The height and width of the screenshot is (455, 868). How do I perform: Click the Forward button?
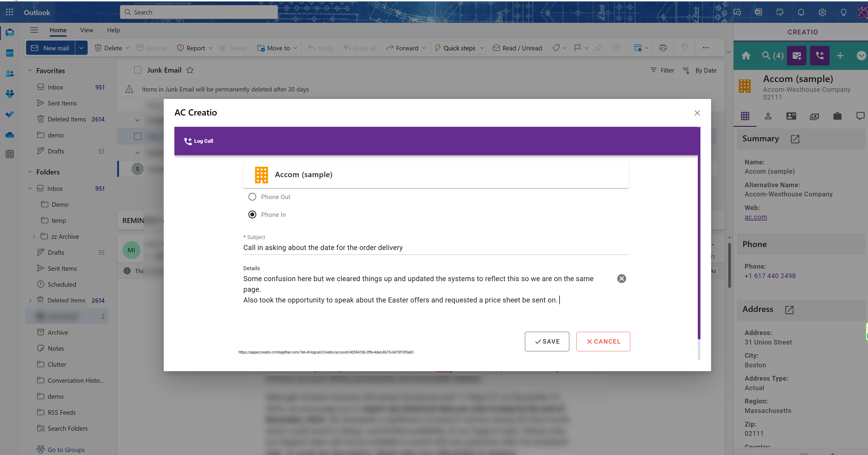(x=402, y=48)
